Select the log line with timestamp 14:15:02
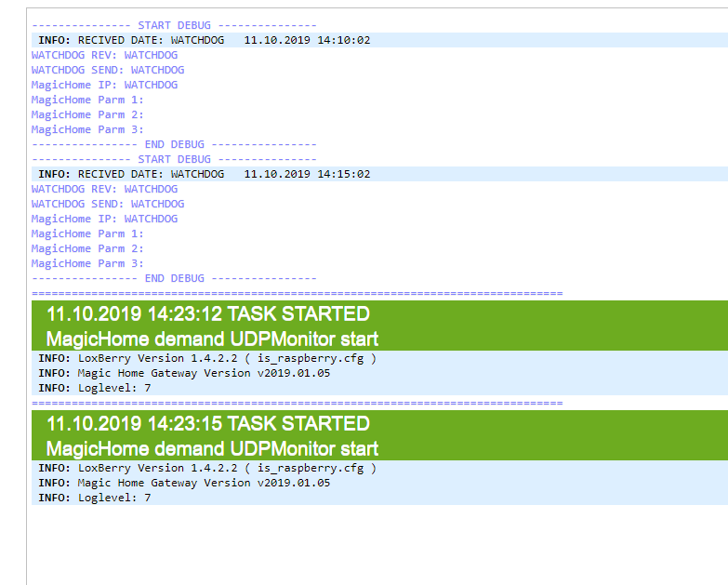 click(x=379, y=174)
